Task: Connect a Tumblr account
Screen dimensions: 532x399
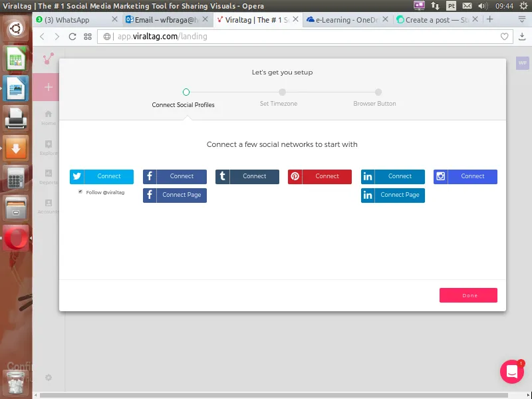Action: click(x=247, y=176)
